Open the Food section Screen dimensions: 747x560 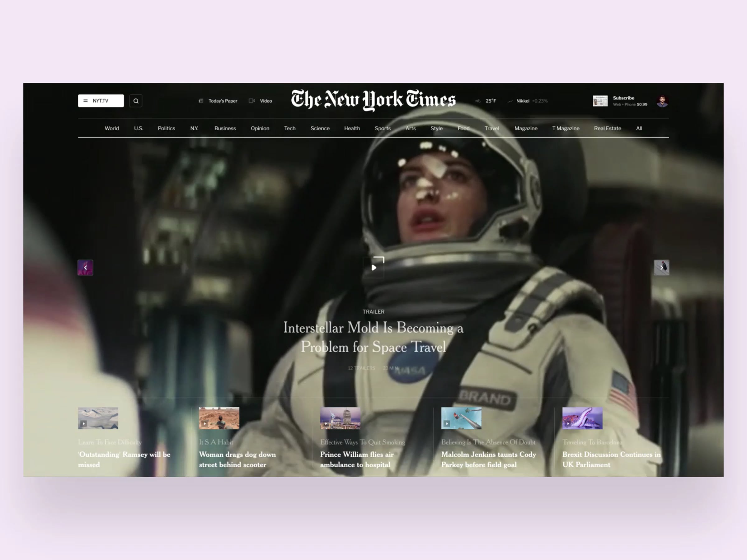464,128
